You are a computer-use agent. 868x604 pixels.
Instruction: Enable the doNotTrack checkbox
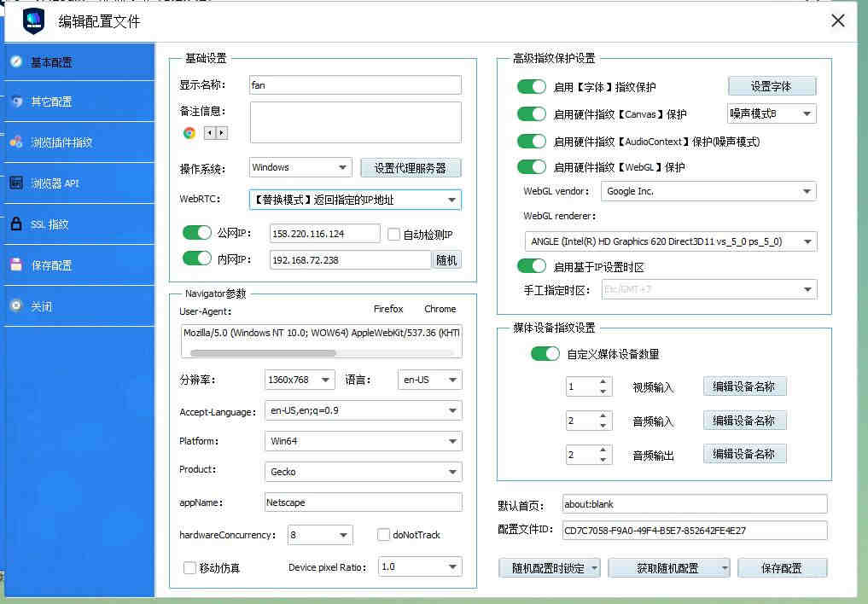point(383,535)
